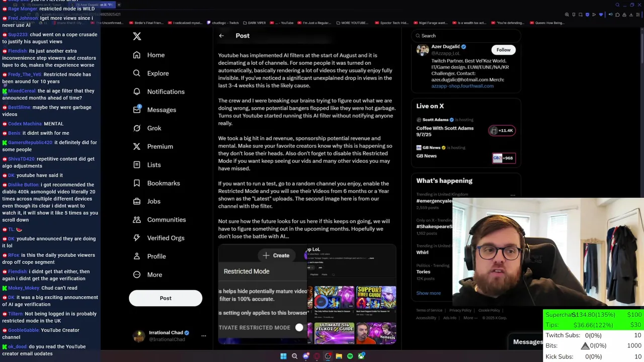Open the YouTube channel screenshot image

[x=352, y=295]
